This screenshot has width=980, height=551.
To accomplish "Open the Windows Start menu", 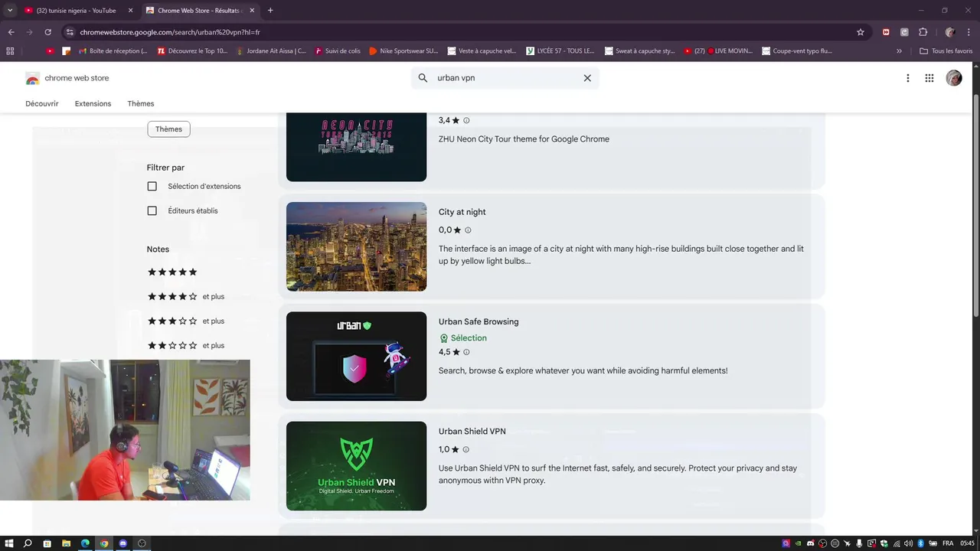I will (x=9, y=543).
